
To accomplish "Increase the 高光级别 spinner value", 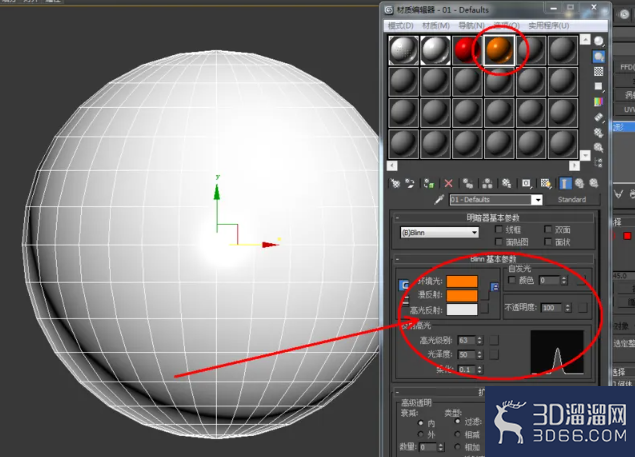I will pos(480,338).
